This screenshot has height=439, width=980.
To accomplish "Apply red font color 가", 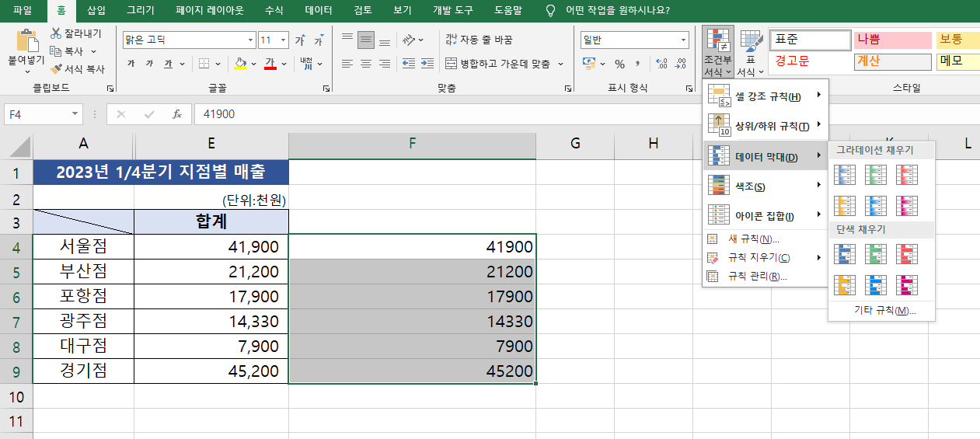I will click(x=270, y=64).
